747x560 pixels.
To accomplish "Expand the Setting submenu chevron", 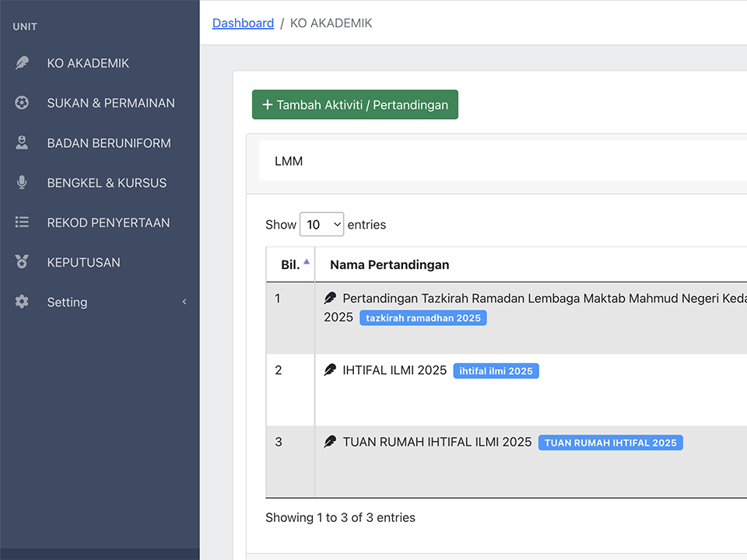I will pos(184,302).
